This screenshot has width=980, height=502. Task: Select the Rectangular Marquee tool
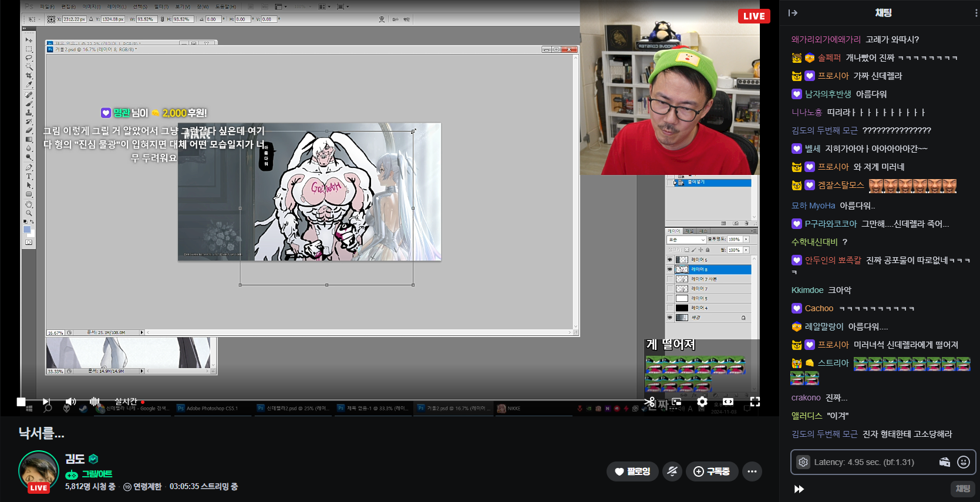[29, 49]
